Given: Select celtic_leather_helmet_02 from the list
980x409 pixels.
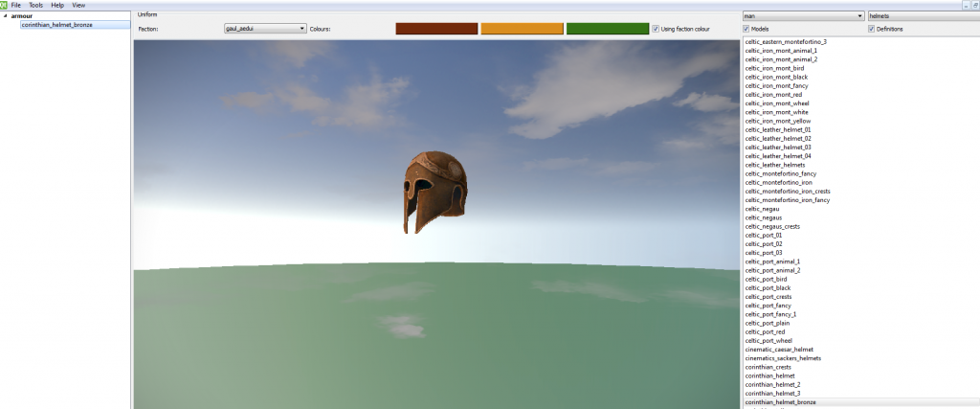Looking at the screenshot, I should pyautogui.click(x=778, y=139).
